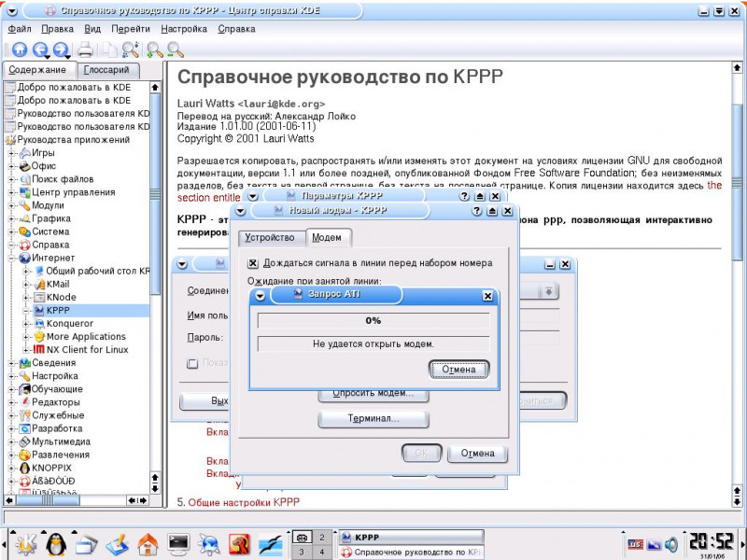Screen dimensions: 747x560
Task: Click the lauri@kde.org email link
Action: point(282,104)
